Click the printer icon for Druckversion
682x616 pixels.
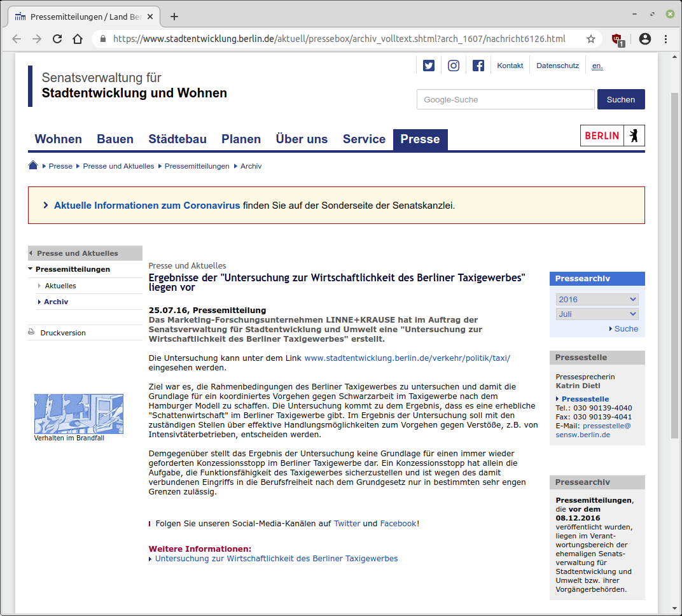(31, 332)
